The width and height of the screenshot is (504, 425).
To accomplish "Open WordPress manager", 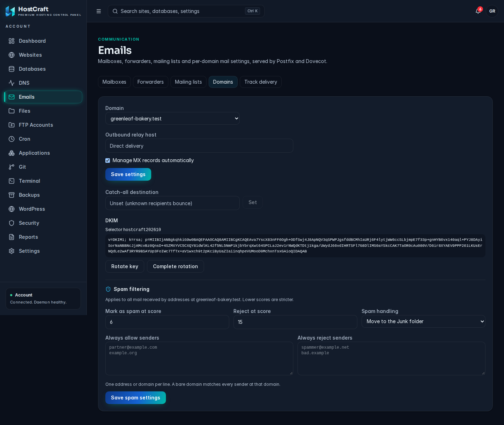I will [x=43, y=209].
